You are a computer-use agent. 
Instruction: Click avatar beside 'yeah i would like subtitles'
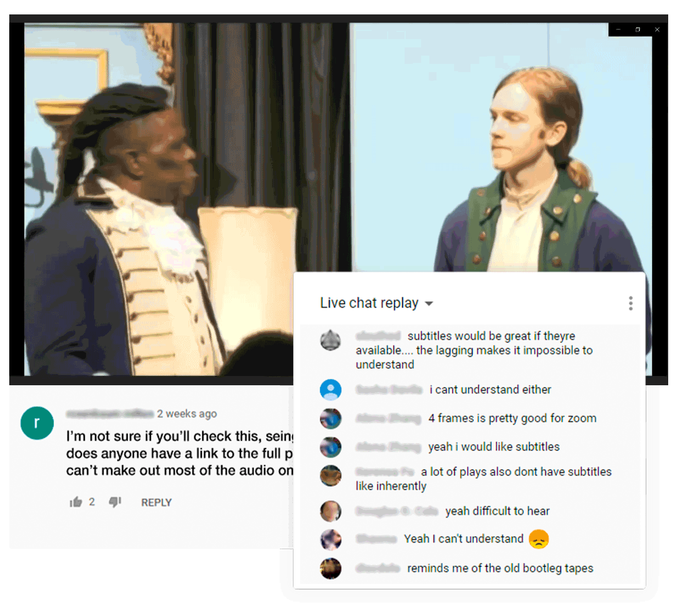click(x=330, y=447)
